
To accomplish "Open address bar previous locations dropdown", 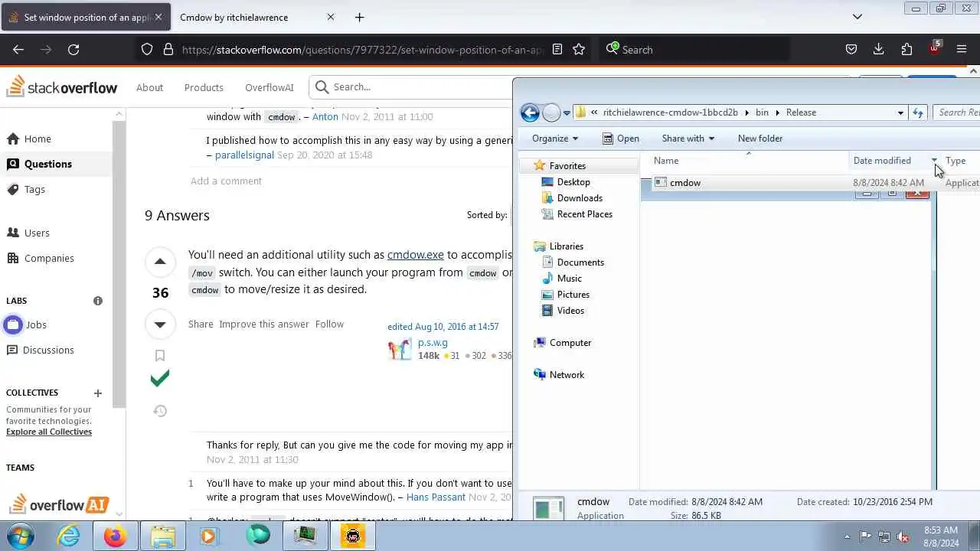I will (900, 112).
